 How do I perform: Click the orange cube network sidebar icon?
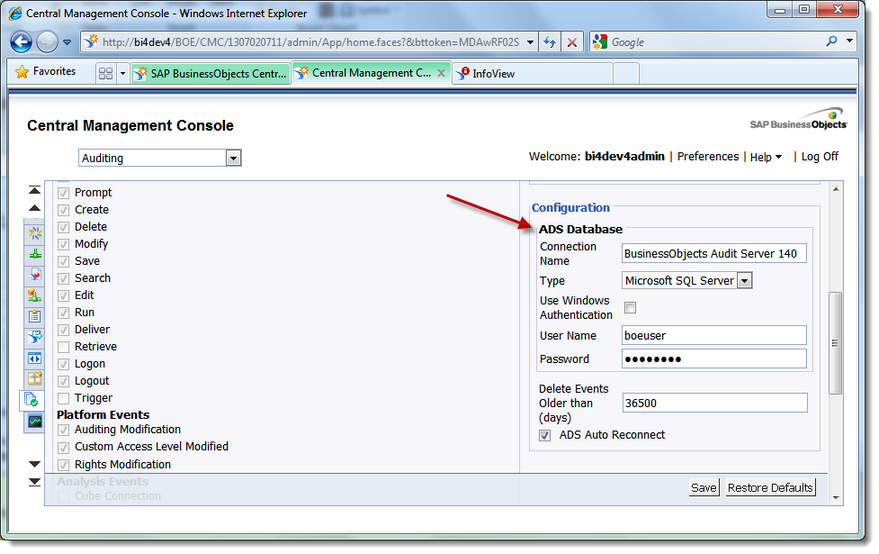point(35,296)
